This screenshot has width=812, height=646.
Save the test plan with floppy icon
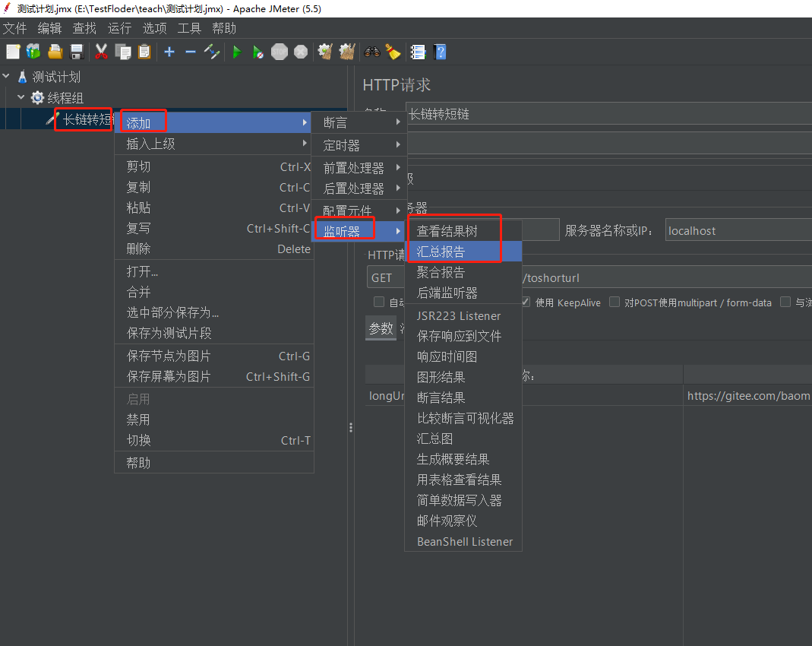(x=77, y=52)
